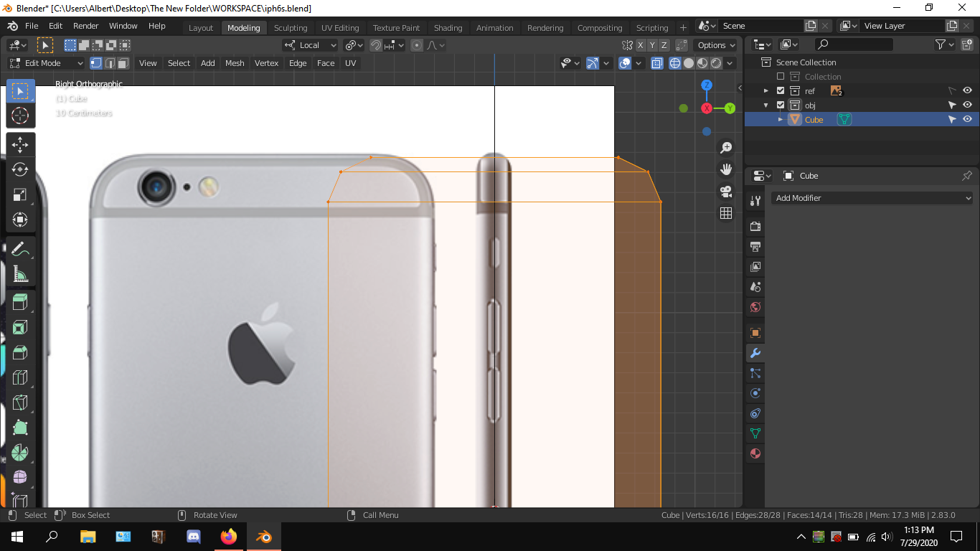Toggle the camera view icon
The height and width of the screenshot is (551, 980).
tap(726, 192)
